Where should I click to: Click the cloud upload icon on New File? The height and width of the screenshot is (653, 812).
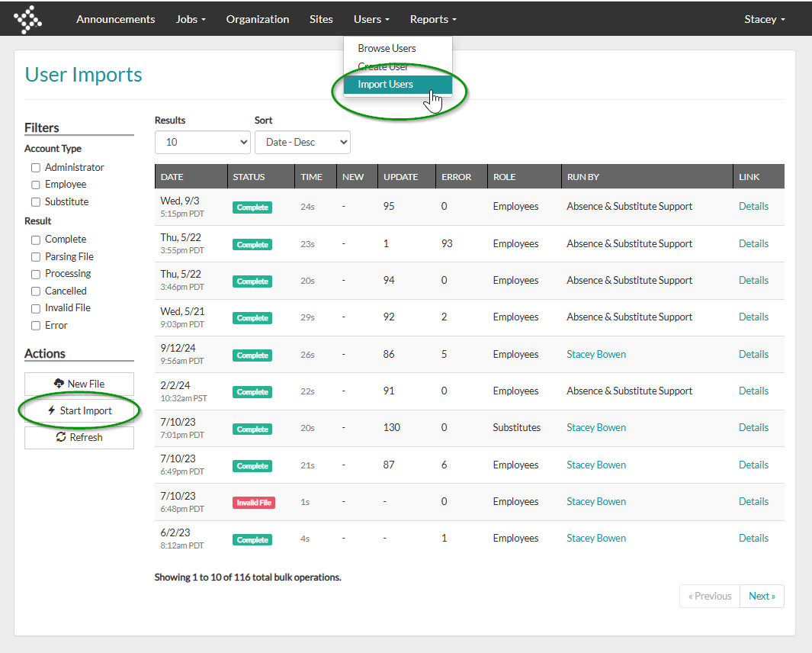(x=59, y=384)
